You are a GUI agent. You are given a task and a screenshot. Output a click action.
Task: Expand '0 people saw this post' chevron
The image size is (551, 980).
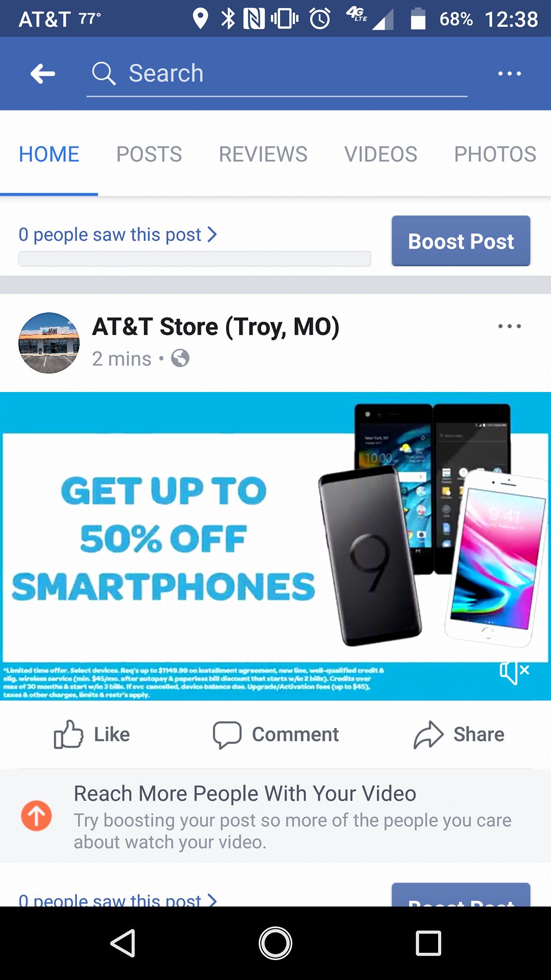click(x=212, y=234)
